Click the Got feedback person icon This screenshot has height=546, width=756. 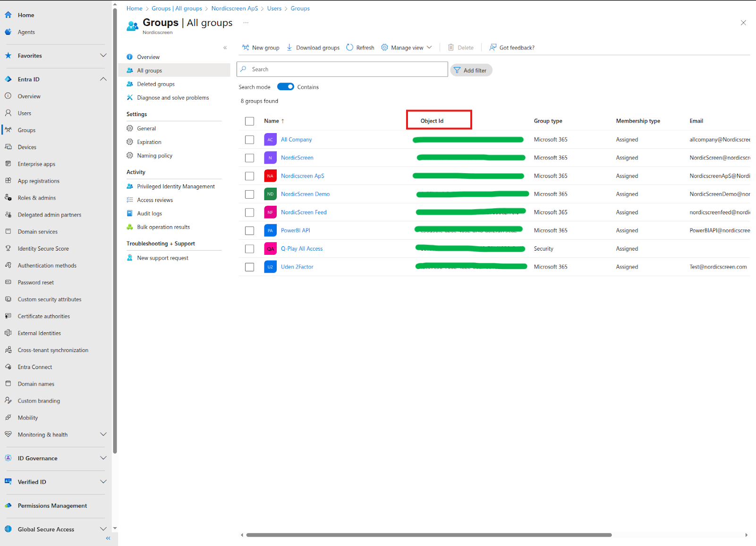tap(493, 48)
